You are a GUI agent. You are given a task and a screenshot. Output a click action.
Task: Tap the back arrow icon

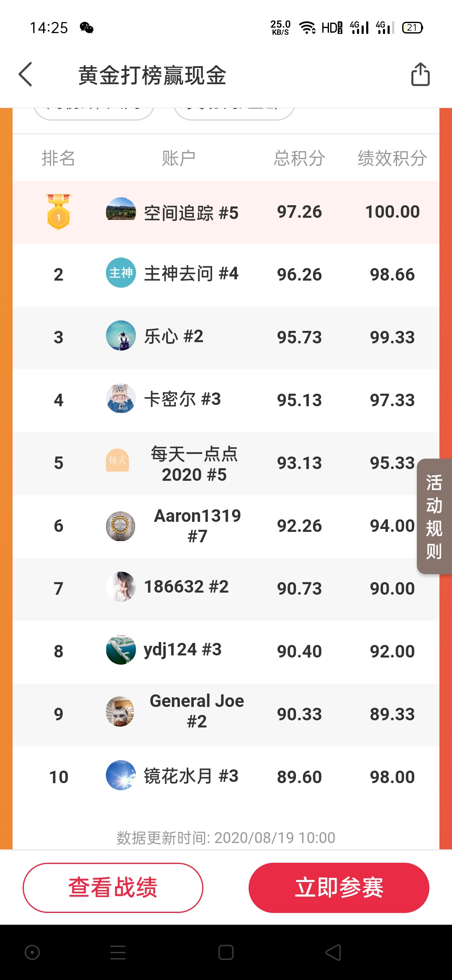click(x=26, y=75)
